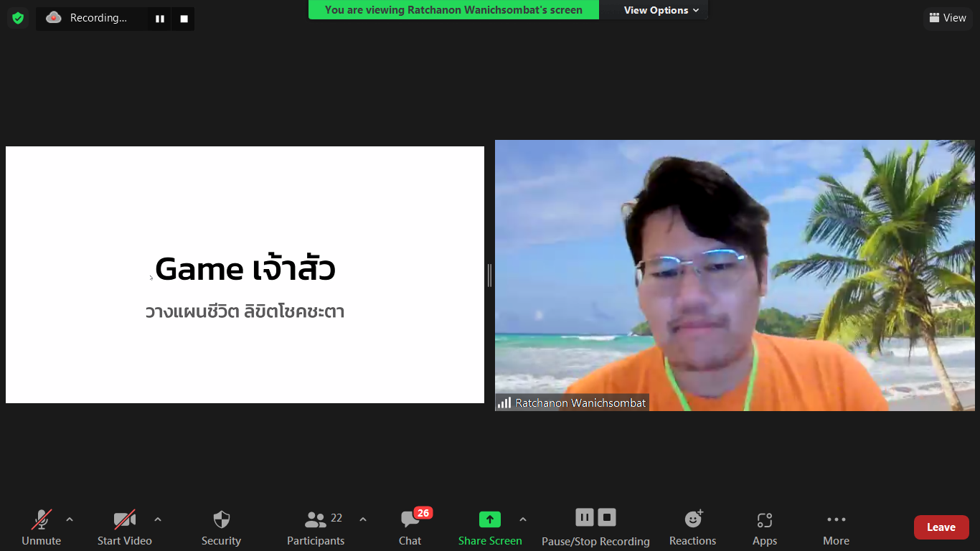
Task: Expand video settings arrow next to Start Video
Action: (x=158, y=519)
